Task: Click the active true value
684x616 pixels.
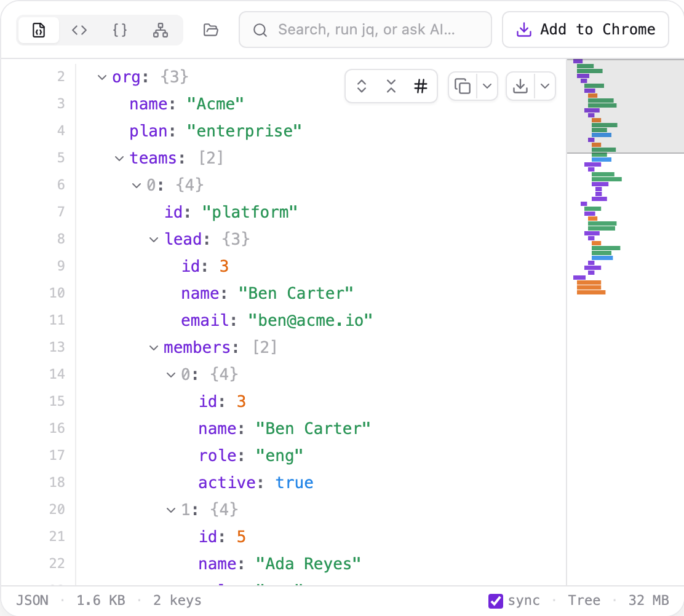Action: pyautogui.click(x=295, y=483)
